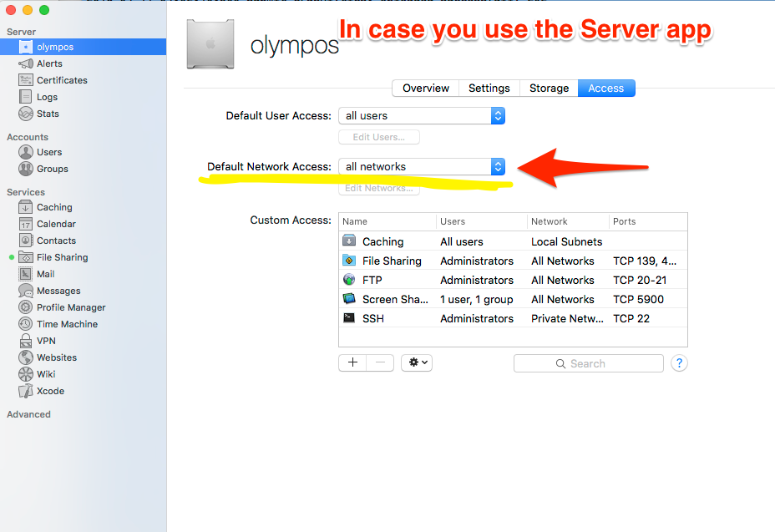Select 'TCP 139, 4...' ports cell

point(645,261)
